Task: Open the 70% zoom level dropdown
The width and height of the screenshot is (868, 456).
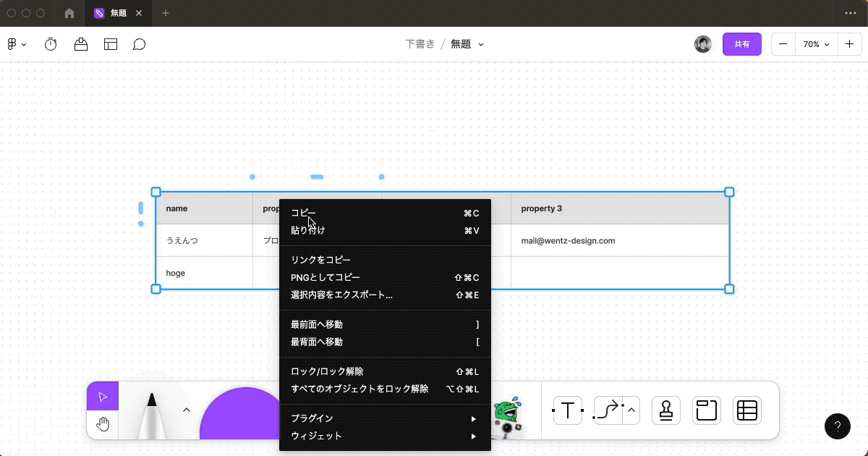Action: (x=816, y=44)
